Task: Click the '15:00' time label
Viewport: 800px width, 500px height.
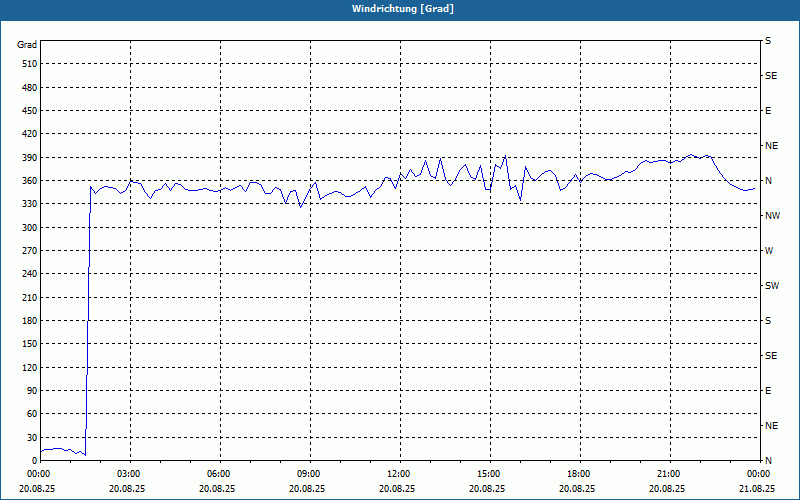Action: [487, 474]
